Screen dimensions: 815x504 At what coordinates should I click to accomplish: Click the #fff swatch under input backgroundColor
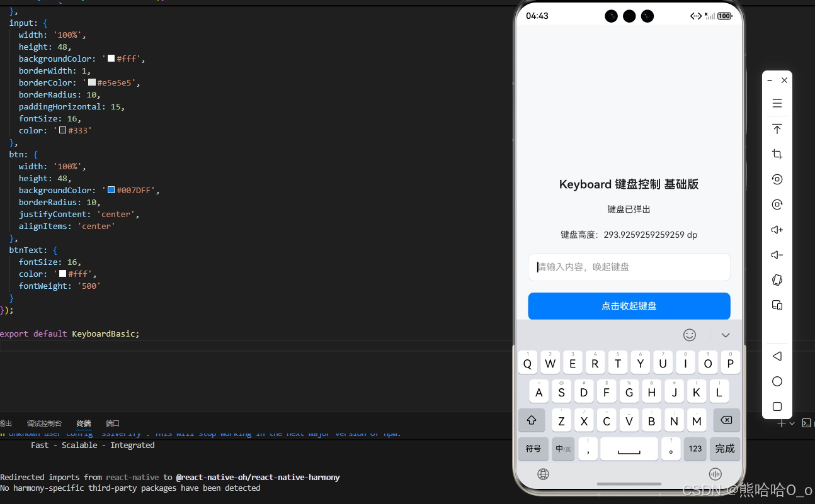tap(111, 59)
